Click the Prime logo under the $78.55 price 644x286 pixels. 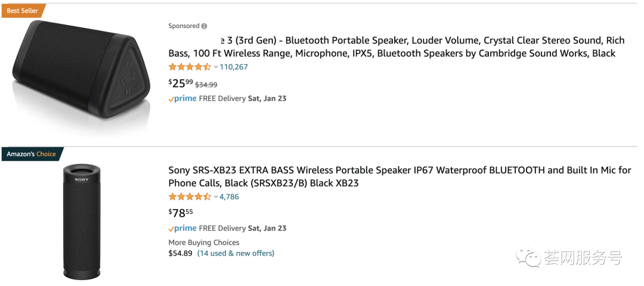[182, 228]
